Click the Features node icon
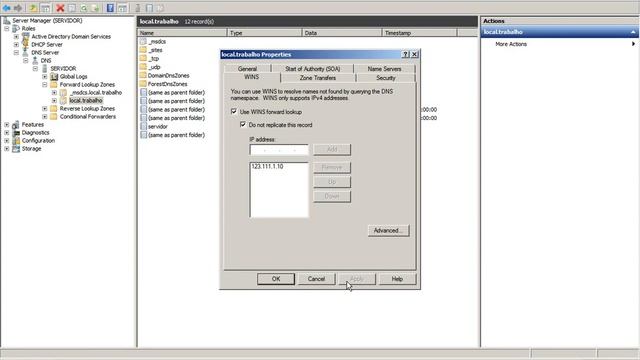 click(x=16, y=124)
